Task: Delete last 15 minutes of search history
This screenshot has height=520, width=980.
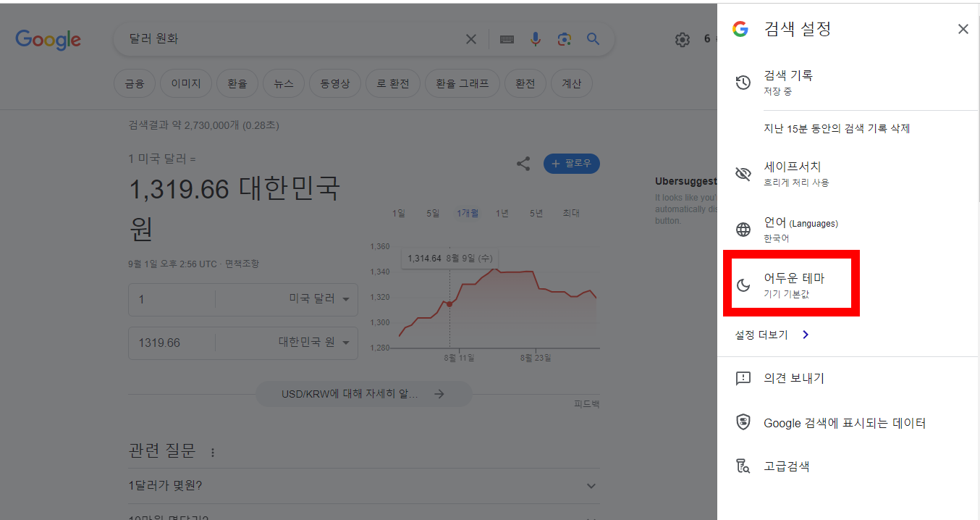Action: (837, 128)
